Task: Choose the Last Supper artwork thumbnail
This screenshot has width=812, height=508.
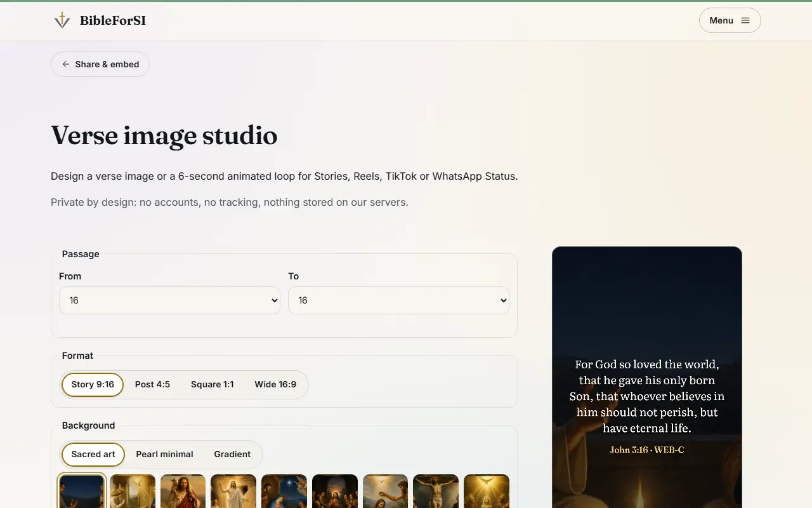Action: click(335, 491)
